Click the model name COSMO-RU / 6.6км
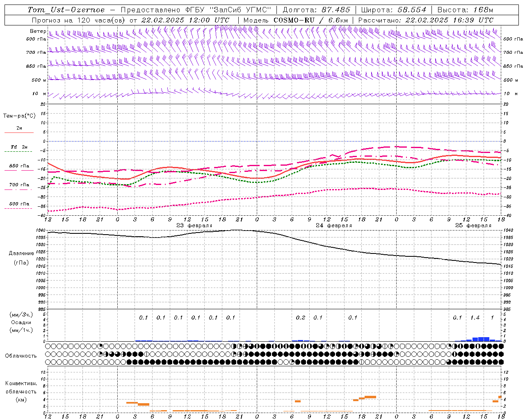525x420 pixels. pos(311,20)
